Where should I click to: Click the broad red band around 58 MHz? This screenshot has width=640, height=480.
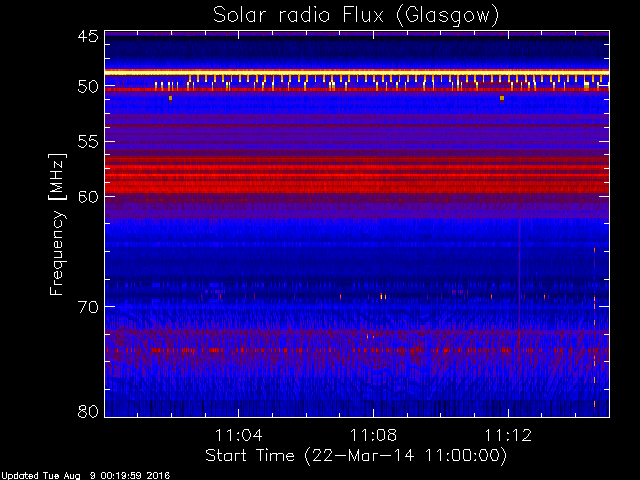click(357, 175)
